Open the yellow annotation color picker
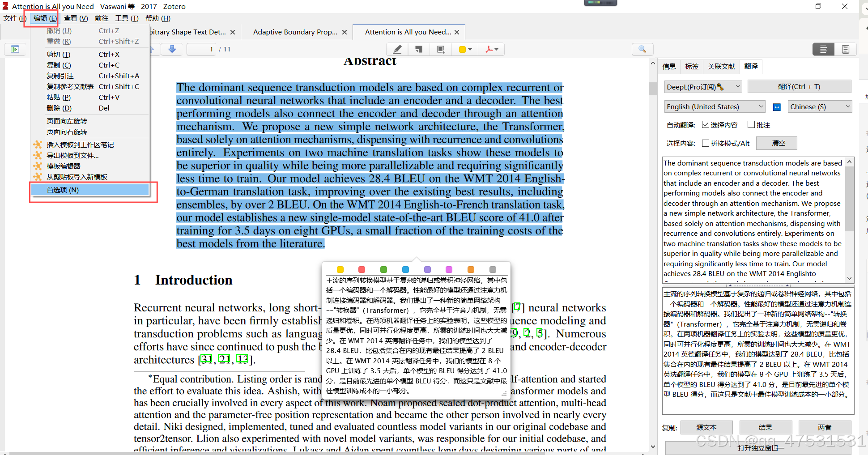Image resolution: width=868 pixels, height=455 pixels. coord(465,49)
